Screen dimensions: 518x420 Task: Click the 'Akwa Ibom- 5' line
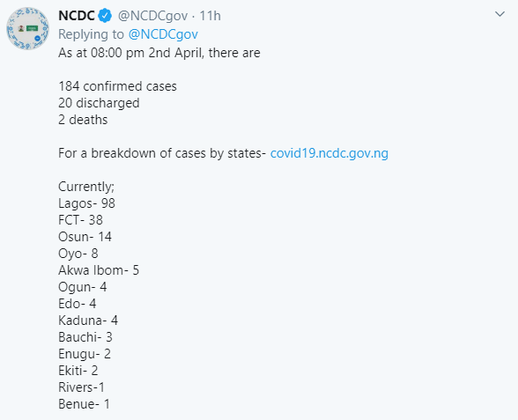point(99,270)
